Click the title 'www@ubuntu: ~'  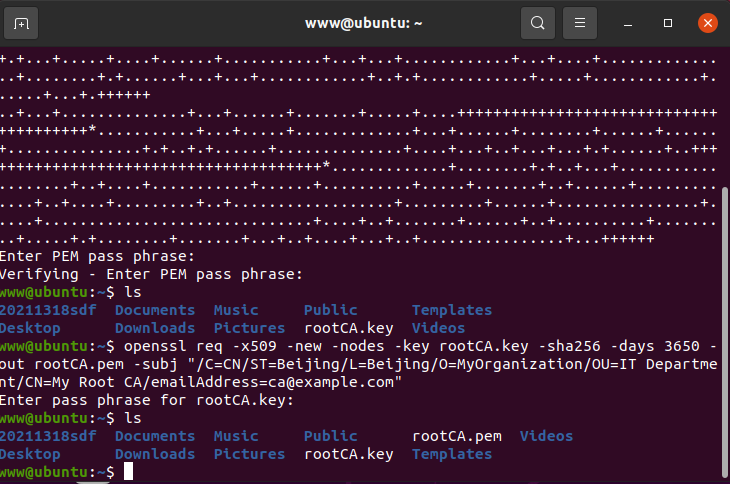364,23
